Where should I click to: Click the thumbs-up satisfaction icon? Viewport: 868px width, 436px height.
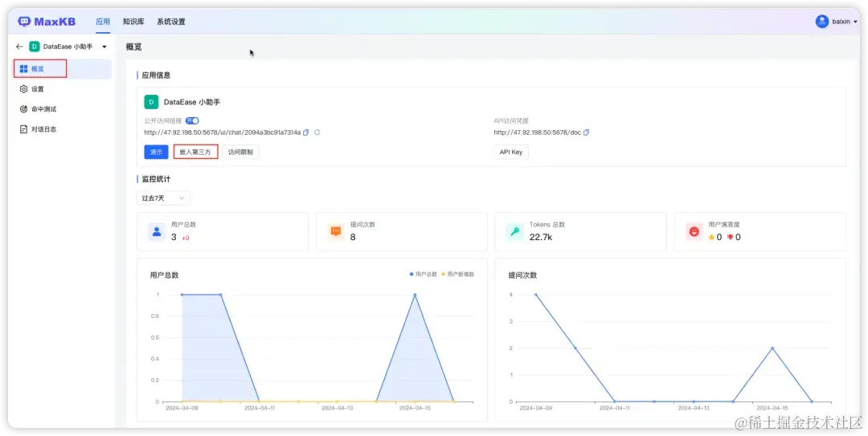pyautogui.click(x=711, y=237)
